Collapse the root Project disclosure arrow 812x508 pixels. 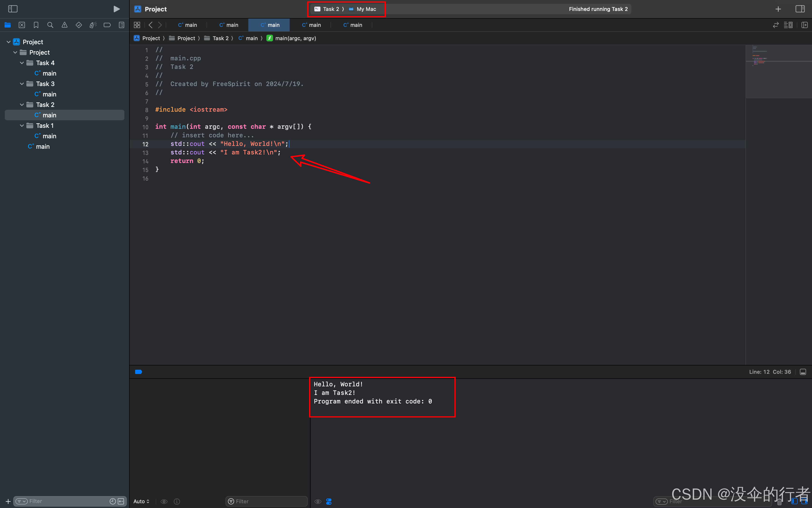click(x=8, y=42)
